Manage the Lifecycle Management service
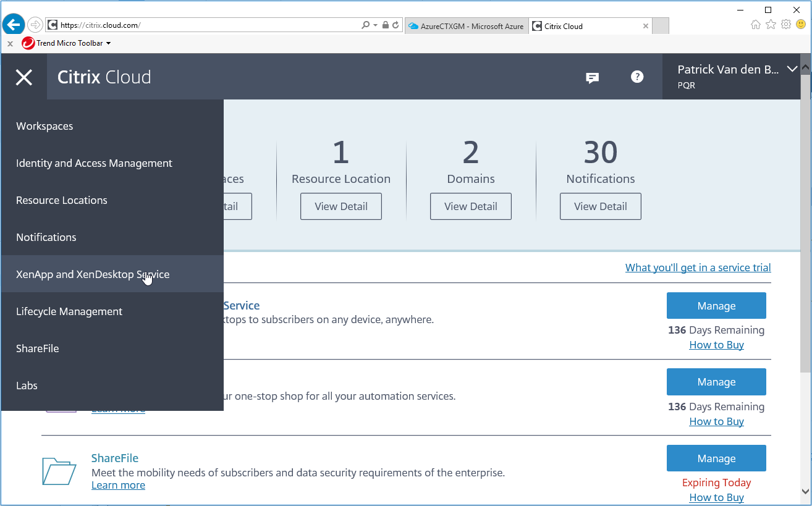 tap(716, 382)
